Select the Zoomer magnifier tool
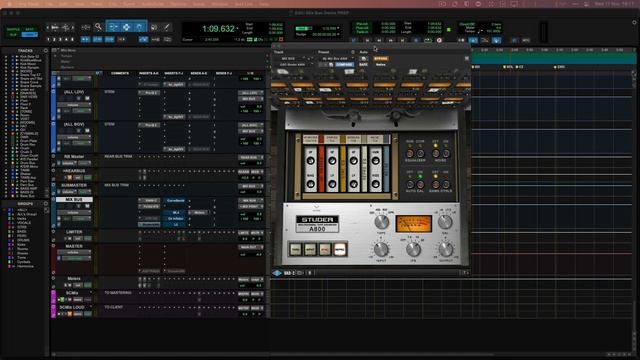The height and width of the screenshot is (360, 640). point(98,27)
